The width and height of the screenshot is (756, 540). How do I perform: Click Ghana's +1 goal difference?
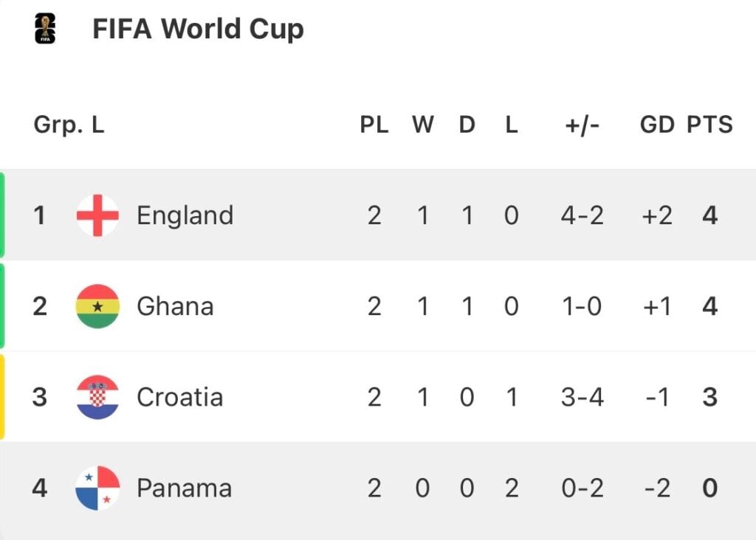[657, 306]
